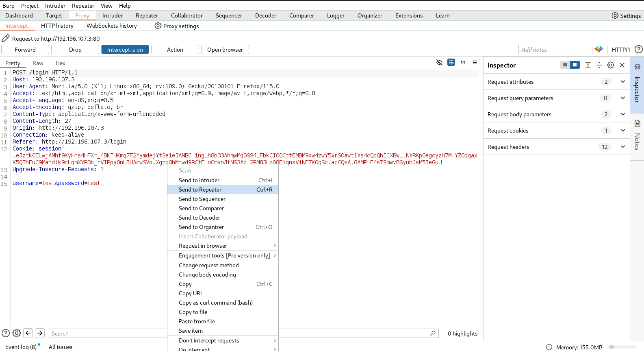Toggle show newline characters (\n)
Image resolution: width=644 pixels, height=351 pixels.
coord(463,63)
